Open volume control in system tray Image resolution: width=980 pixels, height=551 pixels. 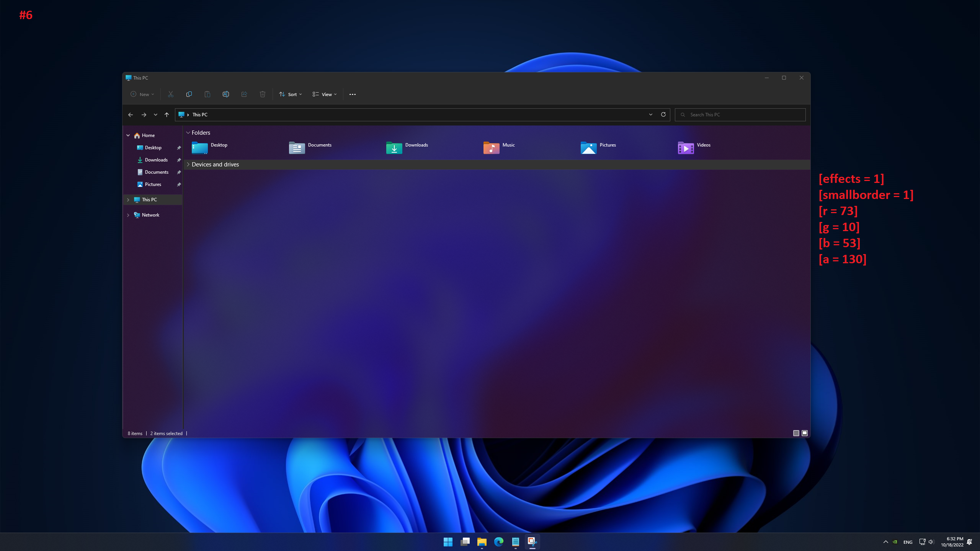click(x=931, y=542)
